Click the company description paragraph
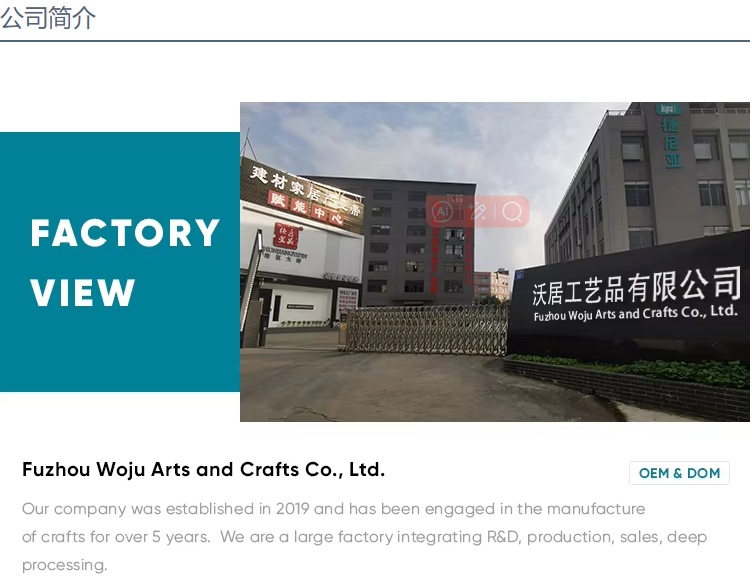This screenshot has width=752, height=588. [x=364, y=537]
